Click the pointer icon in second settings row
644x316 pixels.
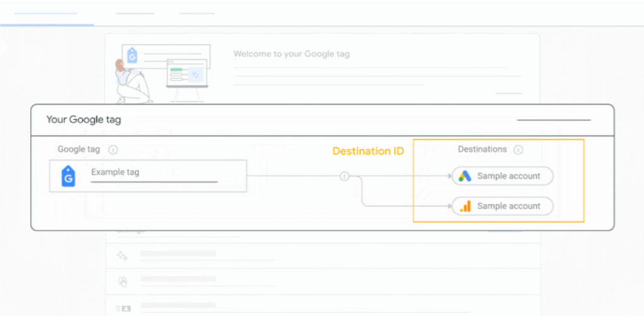pos(122,281)
